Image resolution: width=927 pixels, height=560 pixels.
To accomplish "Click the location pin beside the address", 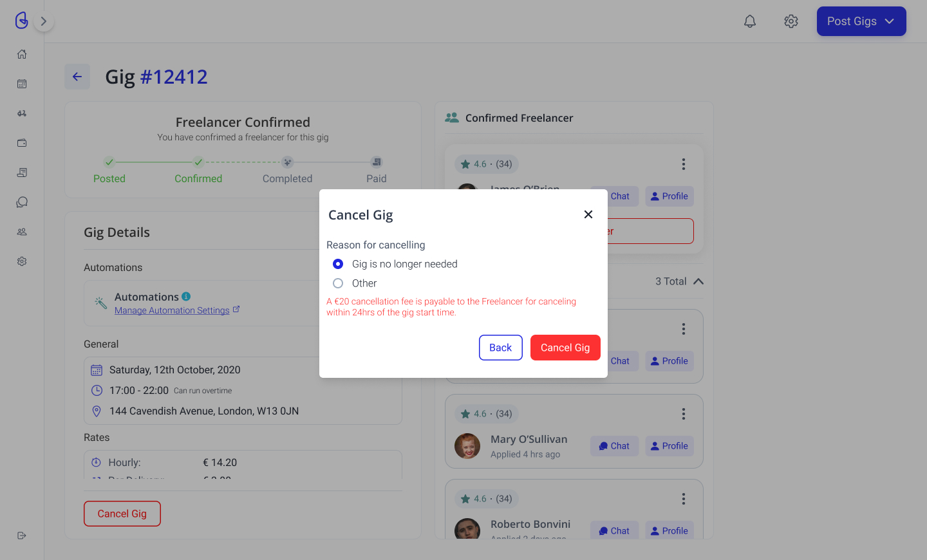I will (x=97, y=411).
